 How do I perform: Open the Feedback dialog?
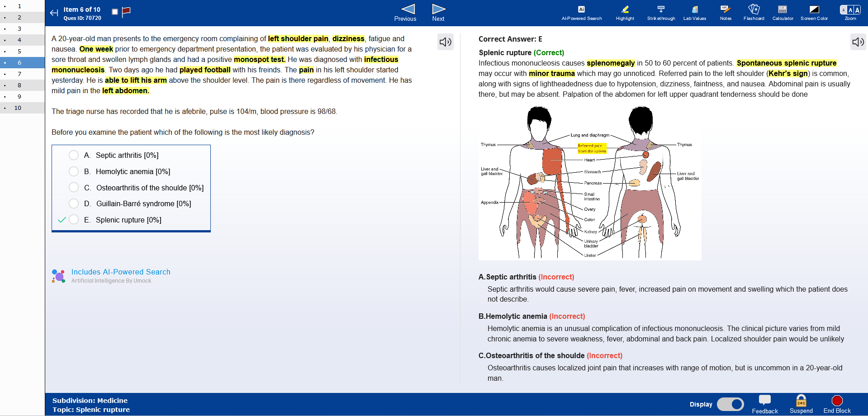pyautogui.click(x=765, y=404)
